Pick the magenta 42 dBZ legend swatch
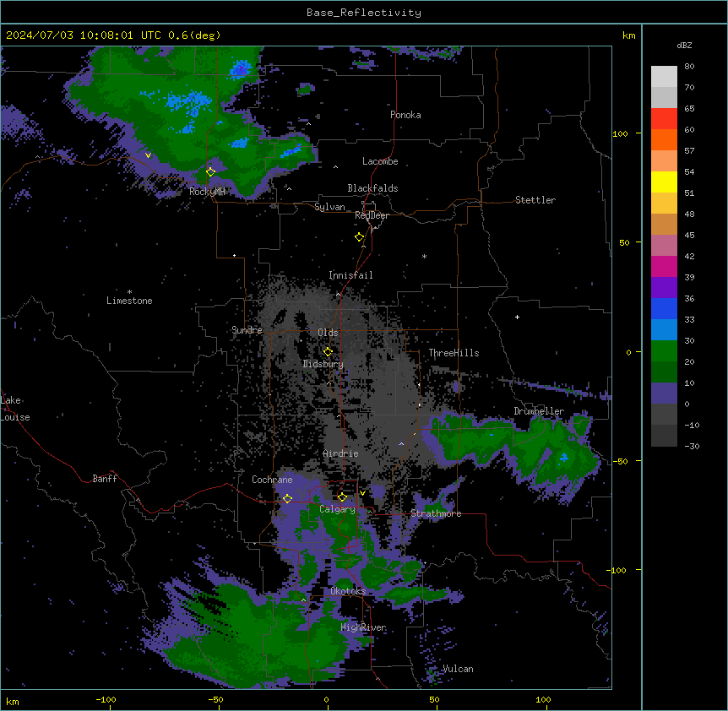 point(664,266)
